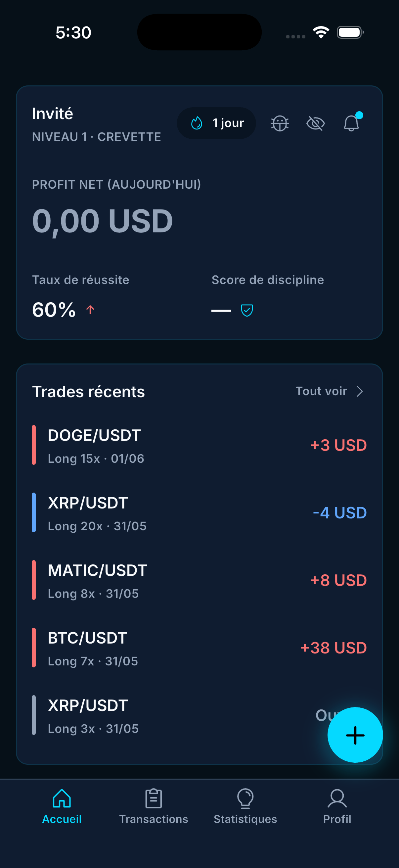Tap the 0,00 USD net profit
Image resolution: width=399 pixels, height=868 pixels.
pos(102,221)
